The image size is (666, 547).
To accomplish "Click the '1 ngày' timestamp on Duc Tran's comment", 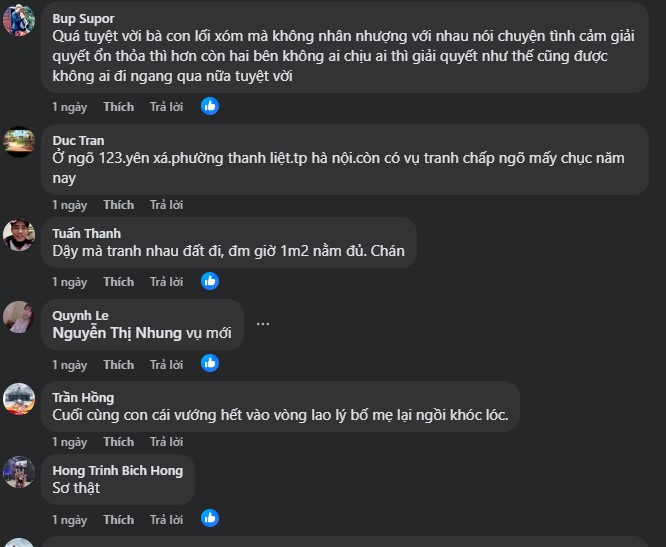I will coord(69,205).
